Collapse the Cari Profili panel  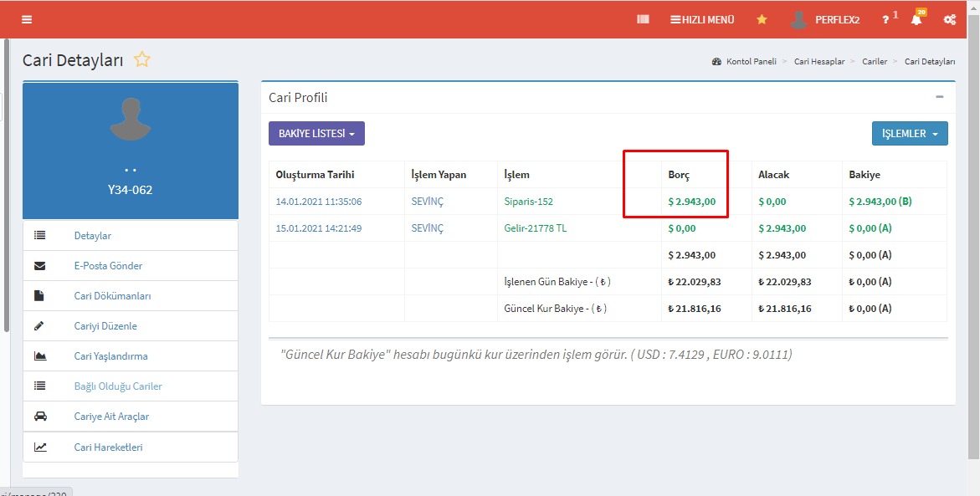pos(940,97)
